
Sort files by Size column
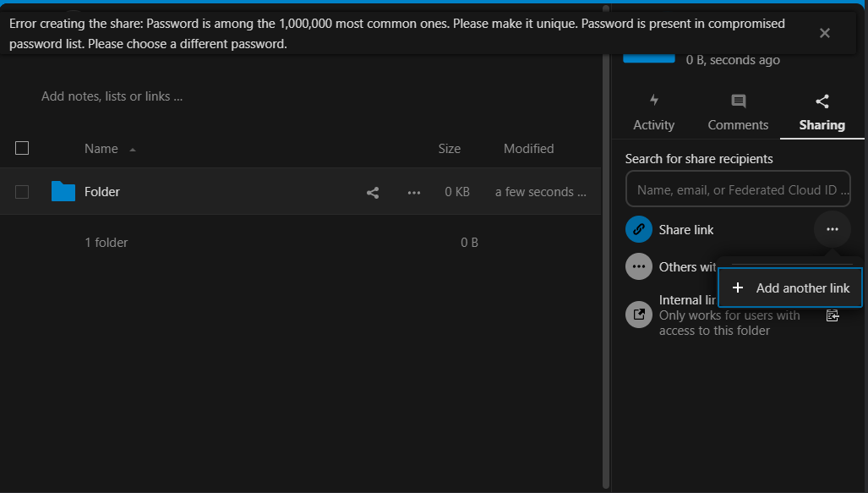450,149
